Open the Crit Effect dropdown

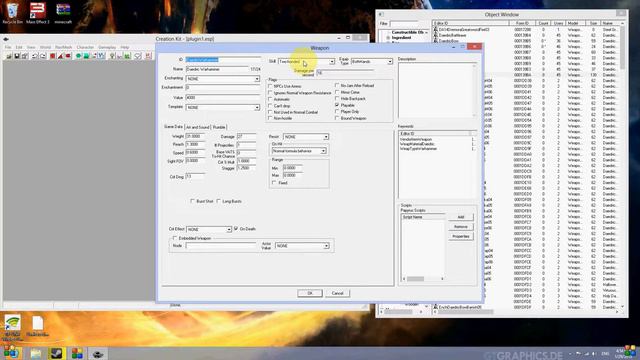[209, 229]
